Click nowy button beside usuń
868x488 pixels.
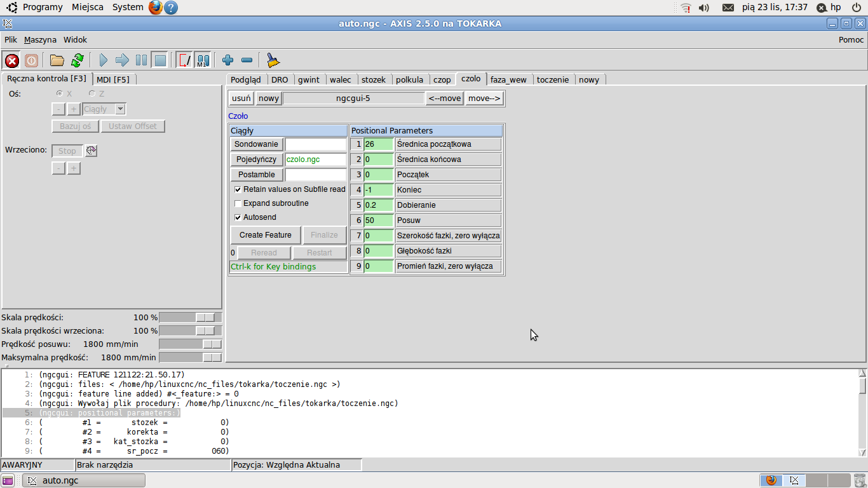[269, 98]
